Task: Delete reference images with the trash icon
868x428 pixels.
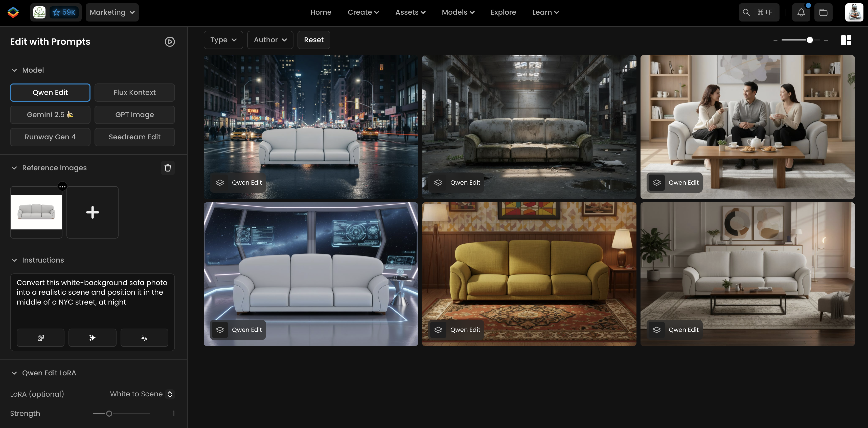Action: pos(168,168)
